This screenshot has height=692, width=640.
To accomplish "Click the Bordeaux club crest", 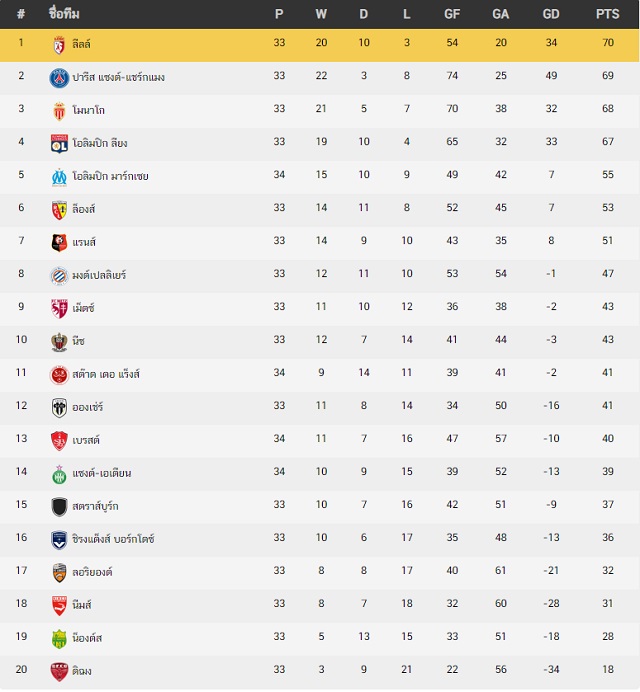I will tap(59, 540).
